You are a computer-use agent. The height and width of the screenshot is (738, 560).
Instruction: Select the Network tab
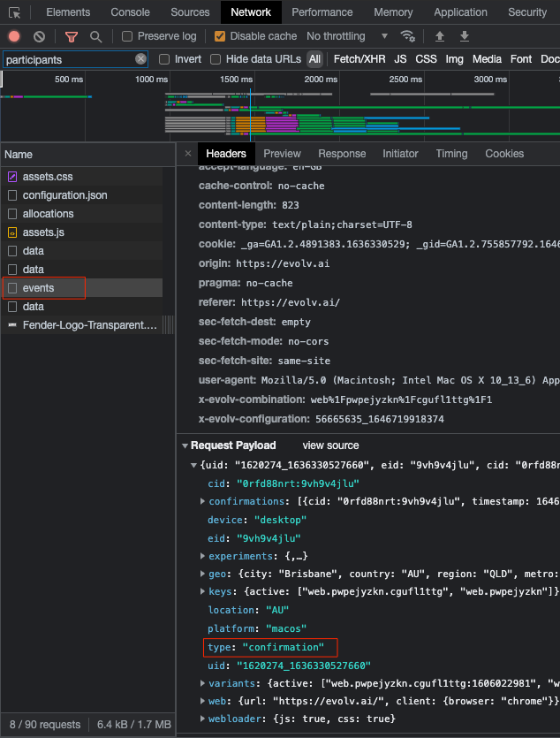tap(251, 12)
